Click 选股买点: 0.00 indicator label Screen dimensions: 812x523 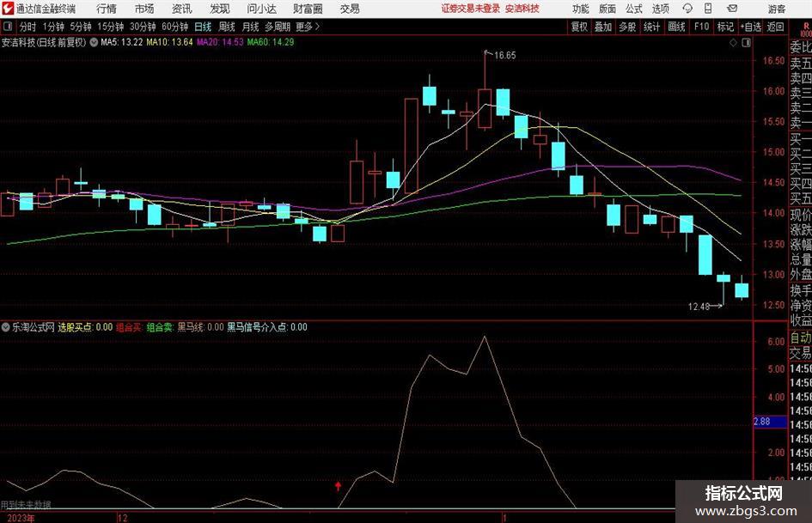coord(85,327)
